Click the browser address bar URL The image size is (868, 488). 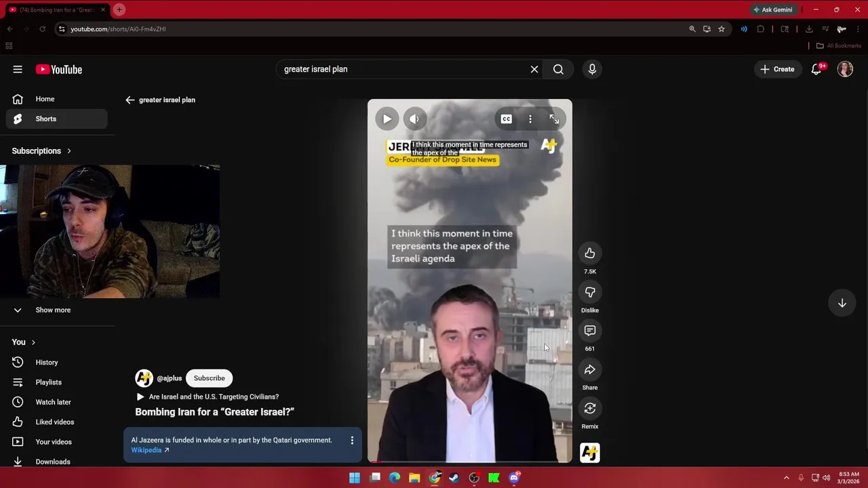point(118,29)
